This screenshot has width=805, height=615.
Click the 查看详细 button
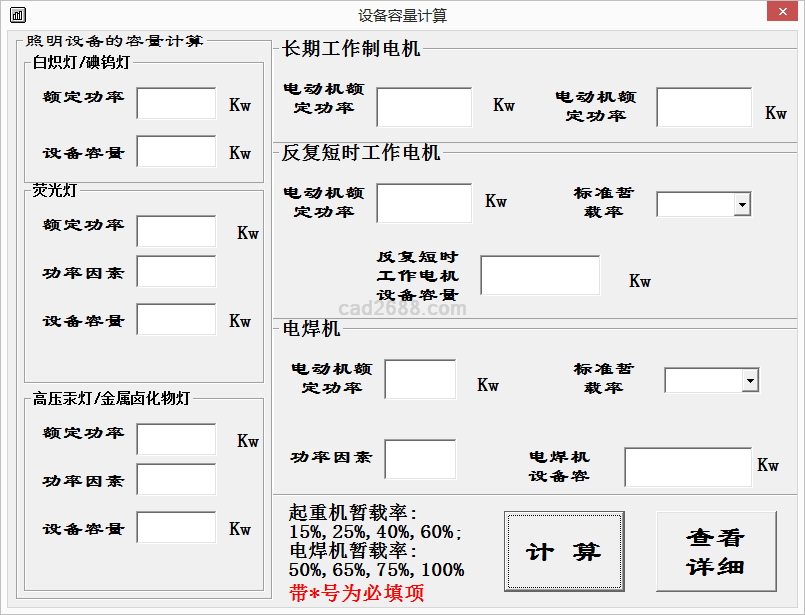[x=715, y=551]
